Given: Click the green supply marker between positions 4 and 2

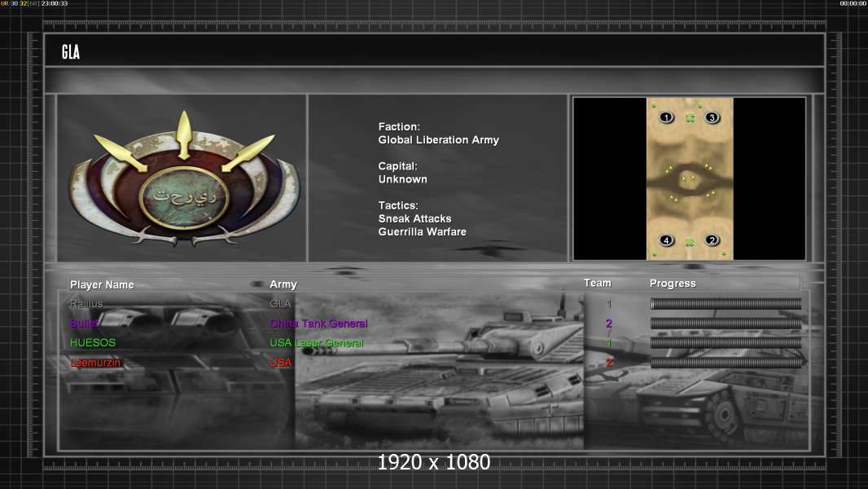Looking at the screenshot, I should (690, 242).
